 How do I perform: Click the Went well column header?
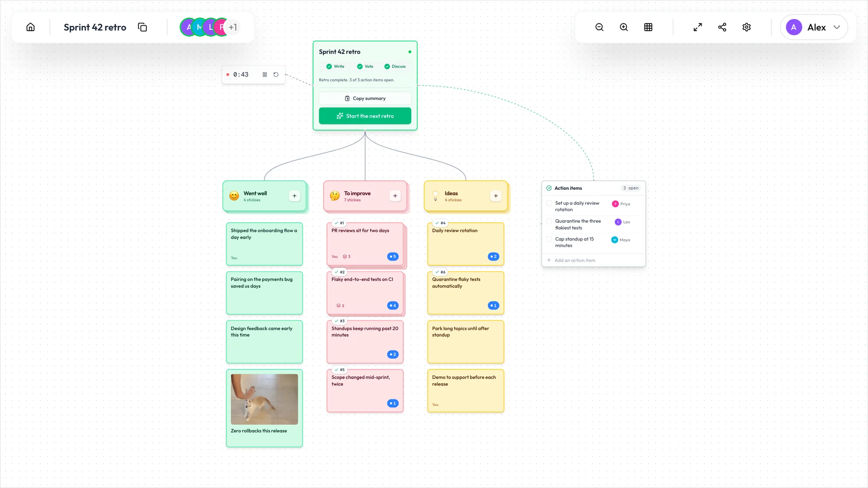(x=264, y=196)
